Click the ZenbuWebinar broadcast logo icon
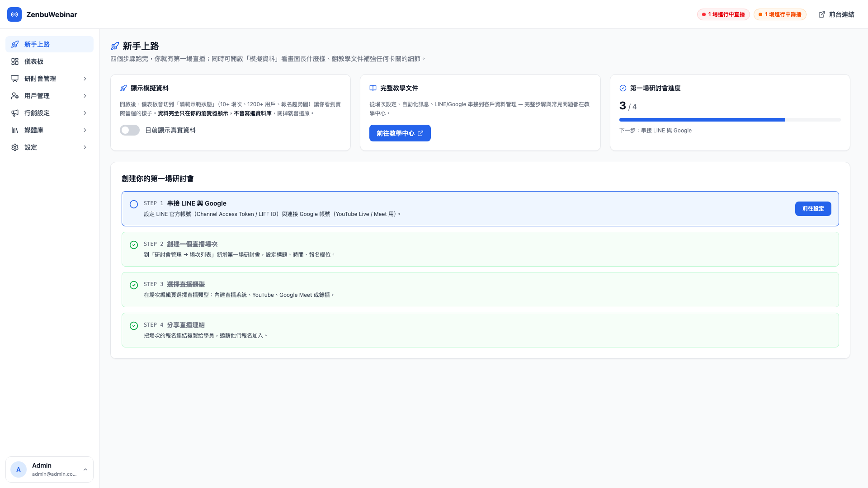Screen dimensions: 868x488 click(x=14, y=14)
